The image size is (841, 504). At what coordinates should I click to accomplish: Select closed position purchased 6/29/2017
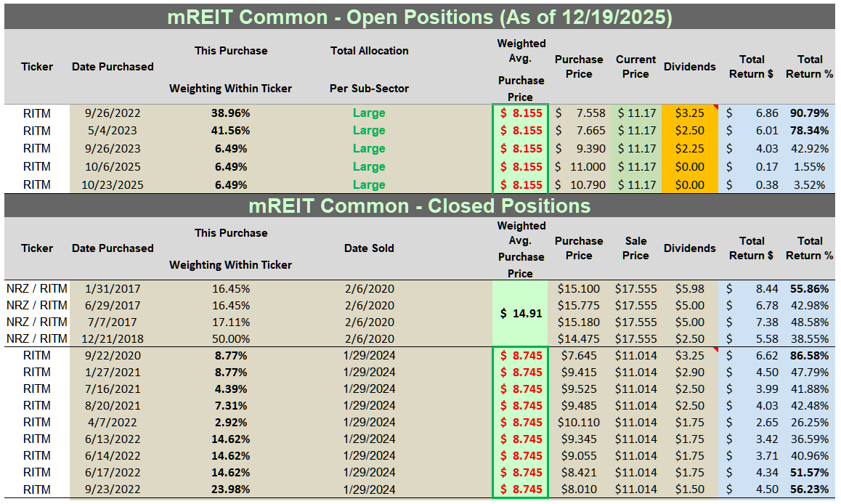(113, 305)
